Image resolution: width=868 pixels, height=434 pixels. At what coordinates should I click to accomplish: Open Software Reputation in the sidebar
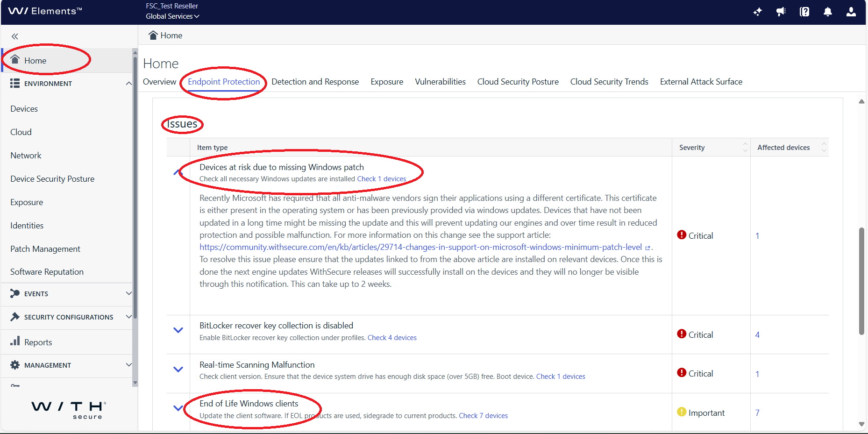pos(47,272)
